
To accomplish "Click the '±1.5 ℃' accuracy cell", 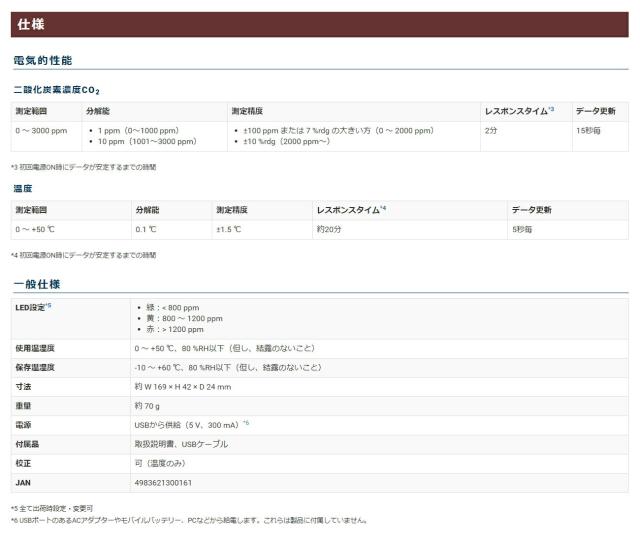I will 229,229.
